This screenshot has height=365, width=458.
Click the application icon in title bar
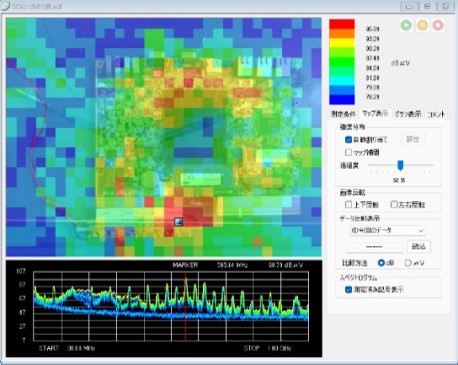6,6
